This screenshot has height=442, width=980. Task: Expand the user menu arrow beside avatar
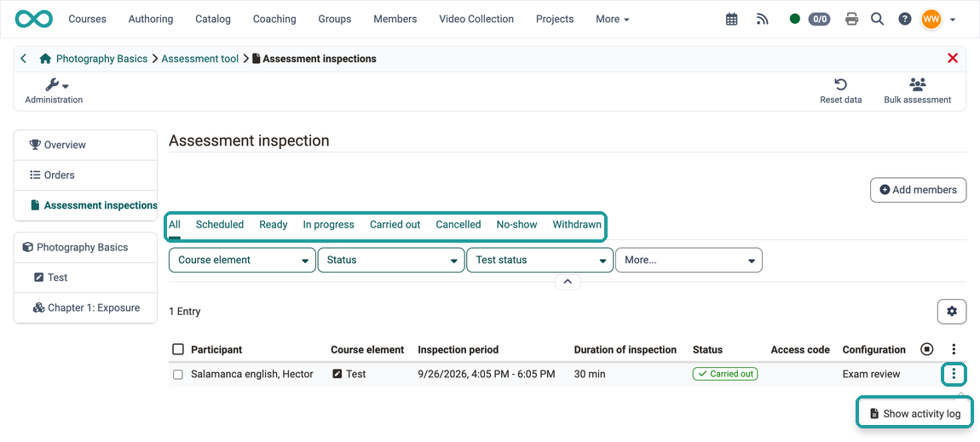(953, 20)
